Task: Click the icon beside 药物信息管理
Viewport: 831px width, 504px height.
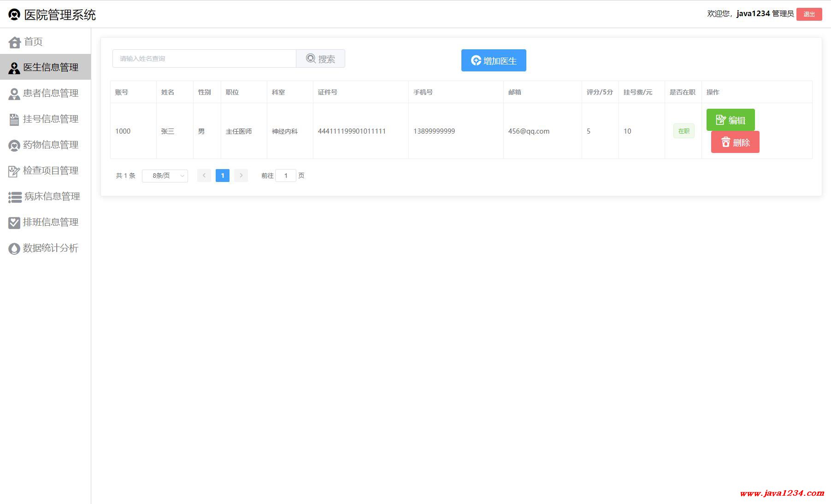Action: click(14, 146)
